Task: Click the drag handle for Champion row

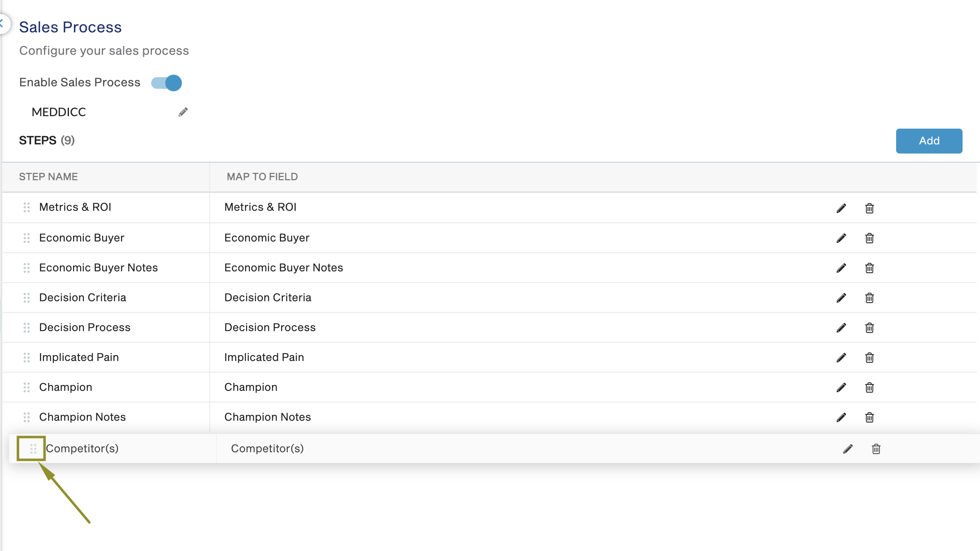Action: point(27,387)
